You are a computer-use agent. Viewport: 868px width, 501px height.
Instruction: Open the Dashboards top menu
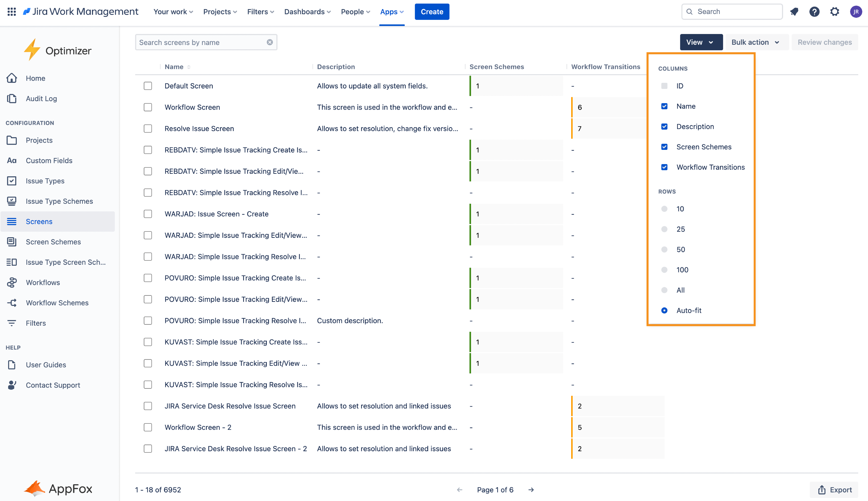pos(307,12)
